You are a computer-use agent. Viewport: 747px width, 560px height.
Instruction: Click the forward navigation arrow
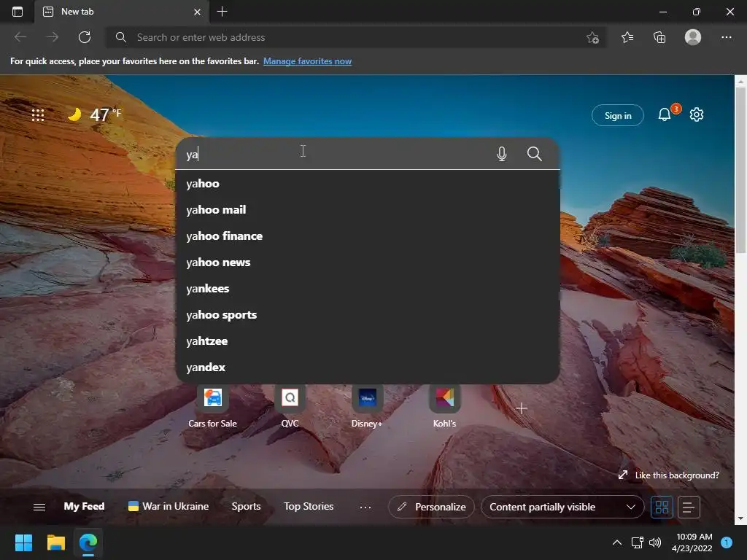[53, 37]
